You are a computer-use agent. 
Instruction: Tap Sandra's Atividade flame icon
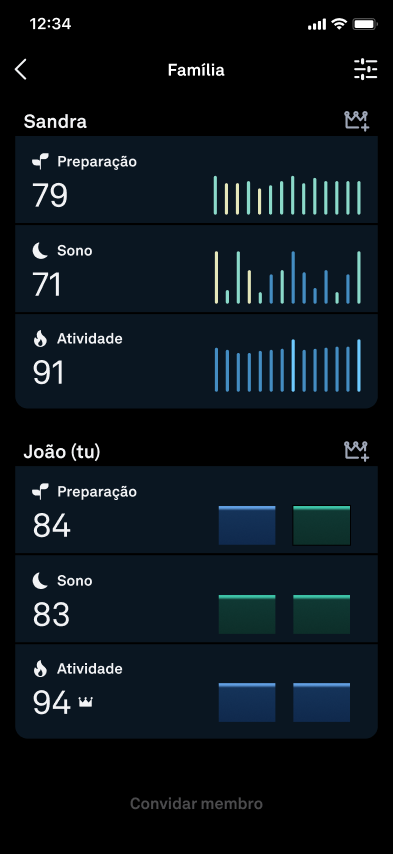[x=40, y=339]
